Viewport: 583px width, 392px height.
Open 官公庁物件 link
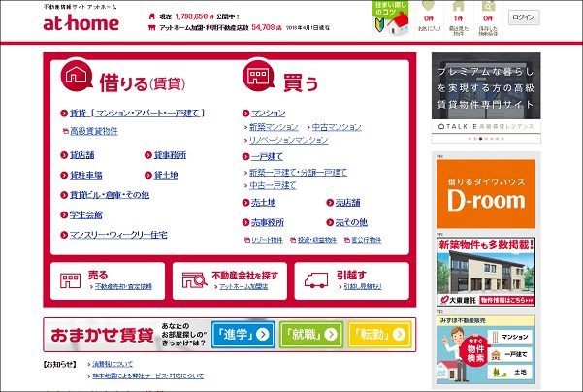point(367,241)
